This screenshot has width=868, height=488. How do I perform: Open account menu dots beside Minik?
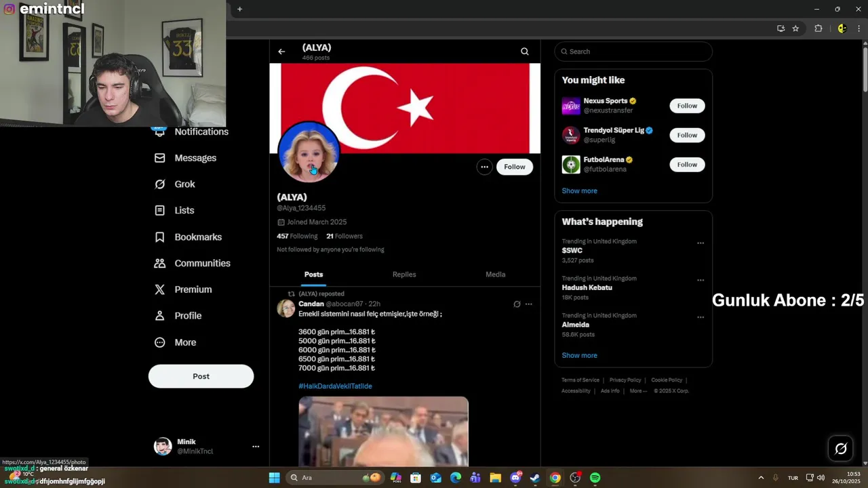256,447
